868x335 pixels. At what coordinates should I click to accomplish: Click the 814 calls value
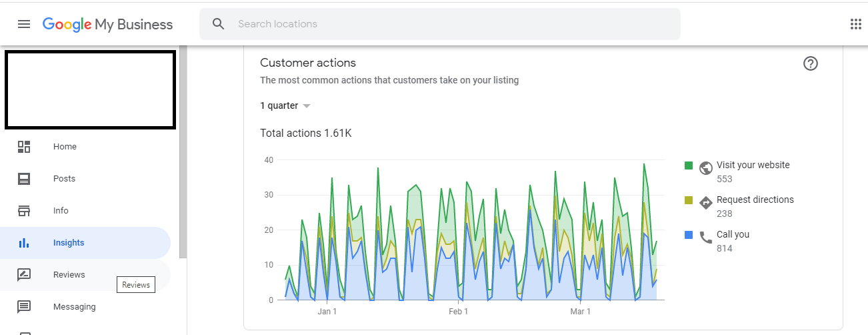[x=724, y=248]
